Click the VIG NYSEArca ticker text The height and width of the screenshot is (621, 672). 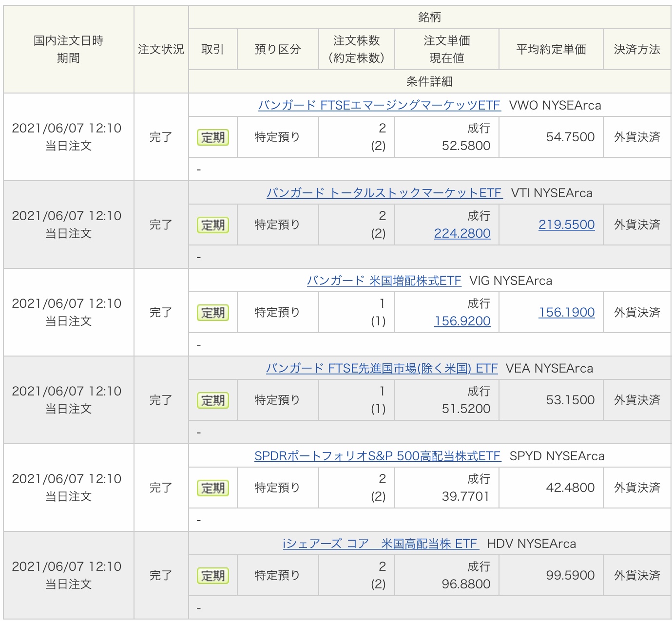(x=511, y=281)
